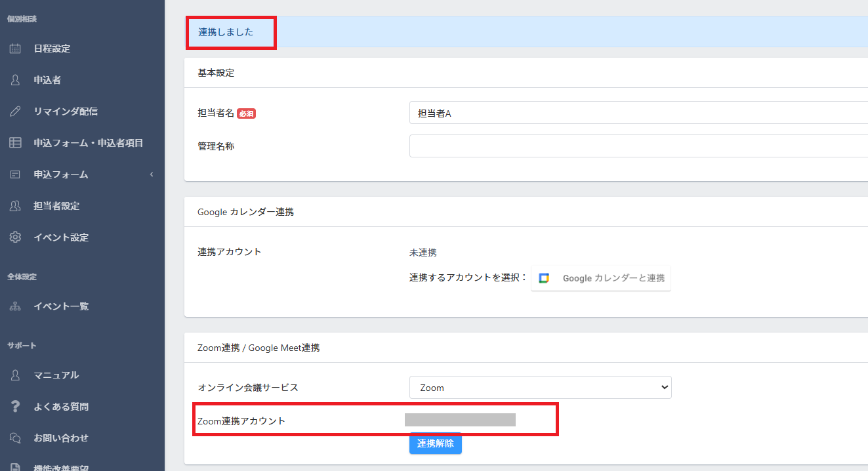The image size is (868, 471).
Task: Click the 管理名称 text field
Action: pyautogui.click(x=638, y=146)
